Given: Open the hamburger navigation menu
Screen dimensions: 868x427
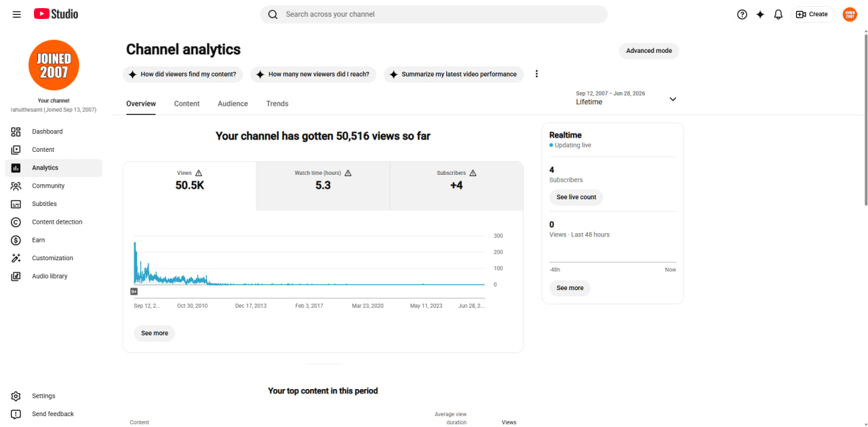Looking at the screenshot, I should (x=16, y=14).
